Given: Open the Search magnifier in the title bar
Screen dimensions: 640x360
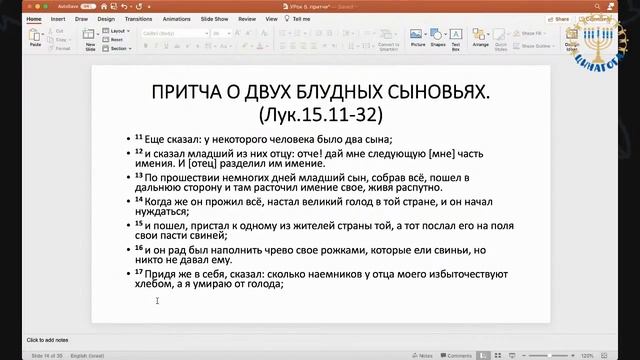Looking at the screenshot, I should pyautogui.click(x=597, y=7).
